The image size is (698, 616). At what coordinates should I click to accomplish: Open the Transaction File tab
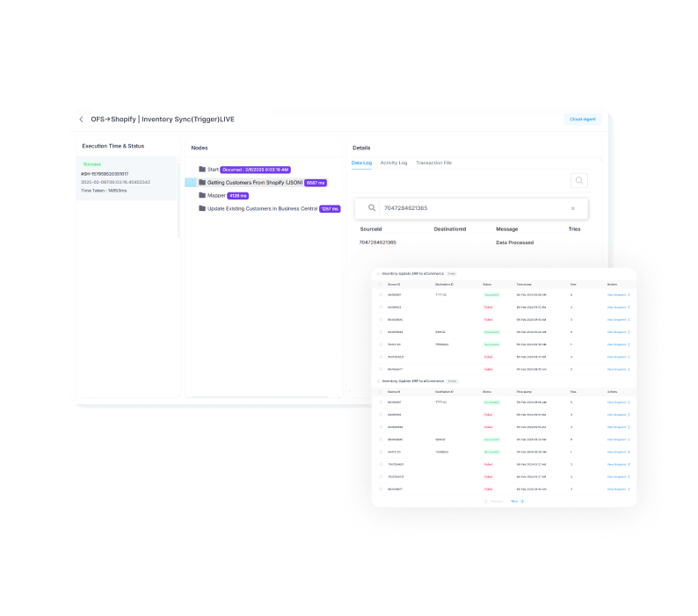click(433, 163)
